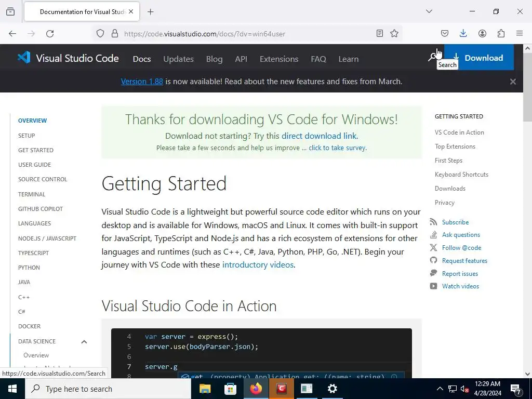This screenshot has height=399, width=532.
Task: Open the Extensions puzzle icon
Action: click(x=501, y=33)
